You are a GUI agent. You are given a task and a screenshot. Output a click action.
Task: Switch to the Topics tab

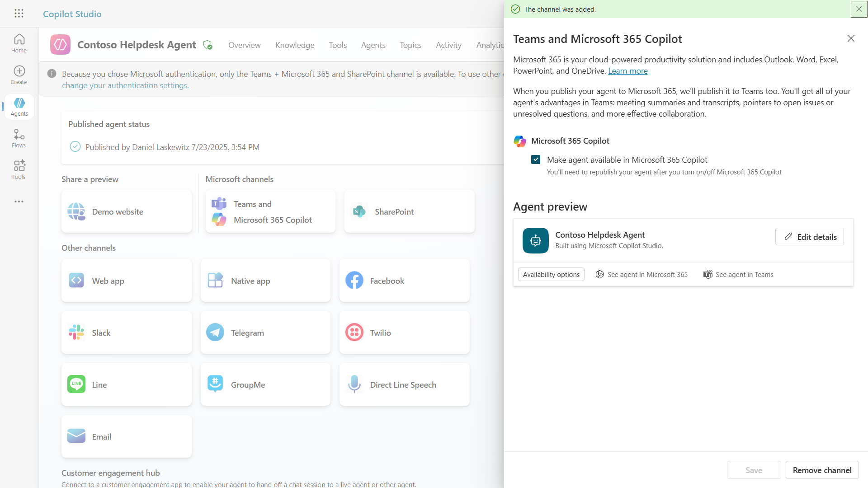410,45
